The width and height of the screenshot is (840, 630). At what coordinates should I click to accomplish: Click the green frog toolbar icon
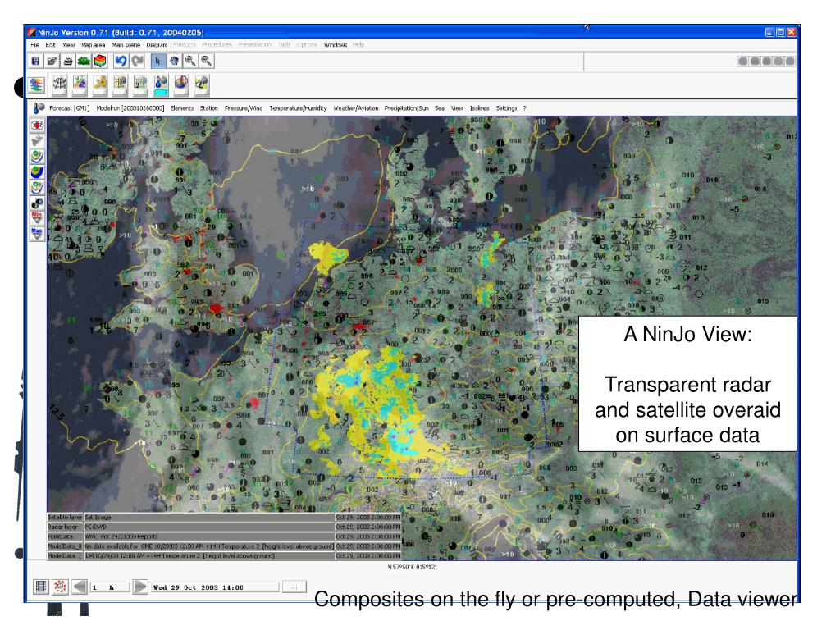point(84,62)
